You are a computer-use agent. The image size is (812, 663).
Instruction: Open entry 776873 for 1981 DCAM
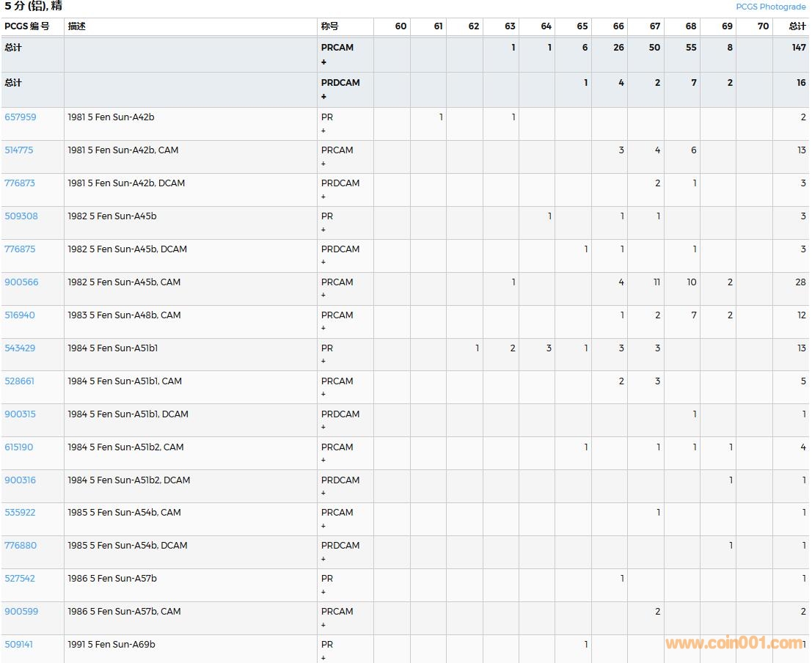20,183
